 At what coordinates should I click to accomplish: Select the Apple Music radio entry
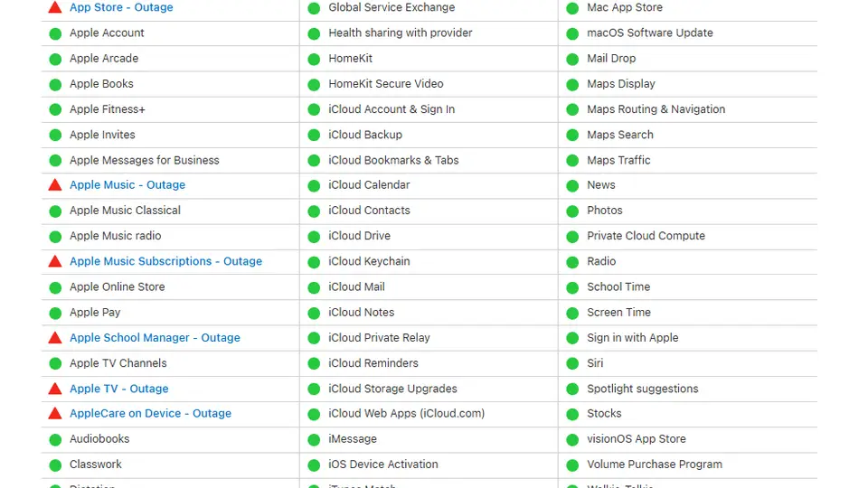(116, 236)
